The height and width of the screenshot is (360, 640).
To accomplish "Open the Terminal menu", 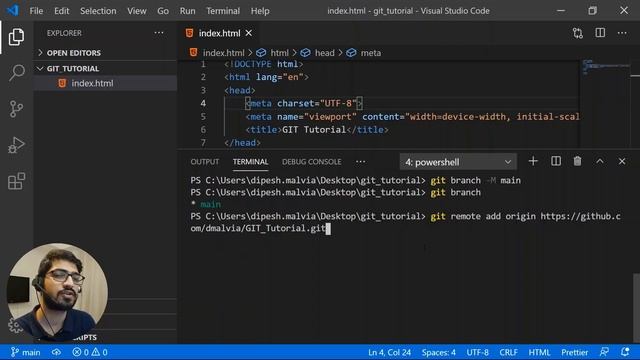I will [x=223, y=11].
